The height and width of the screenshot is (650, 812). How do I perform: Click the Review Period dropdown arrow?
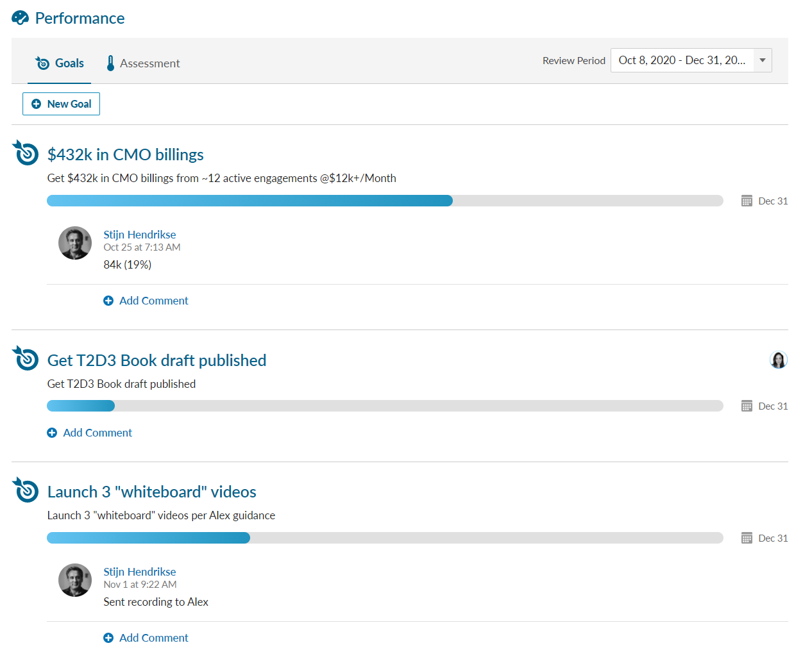point(763,60)
